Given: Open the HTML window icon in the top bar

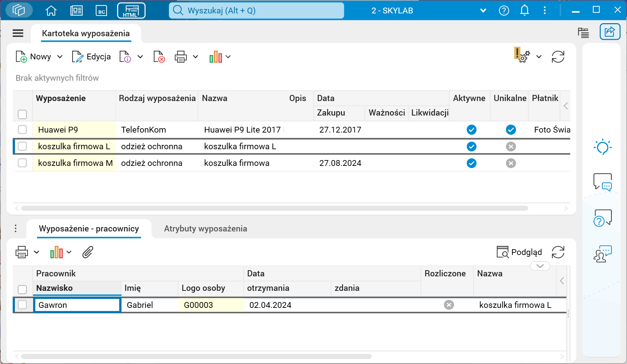Looking at the screenshot, I should point(131,11).
